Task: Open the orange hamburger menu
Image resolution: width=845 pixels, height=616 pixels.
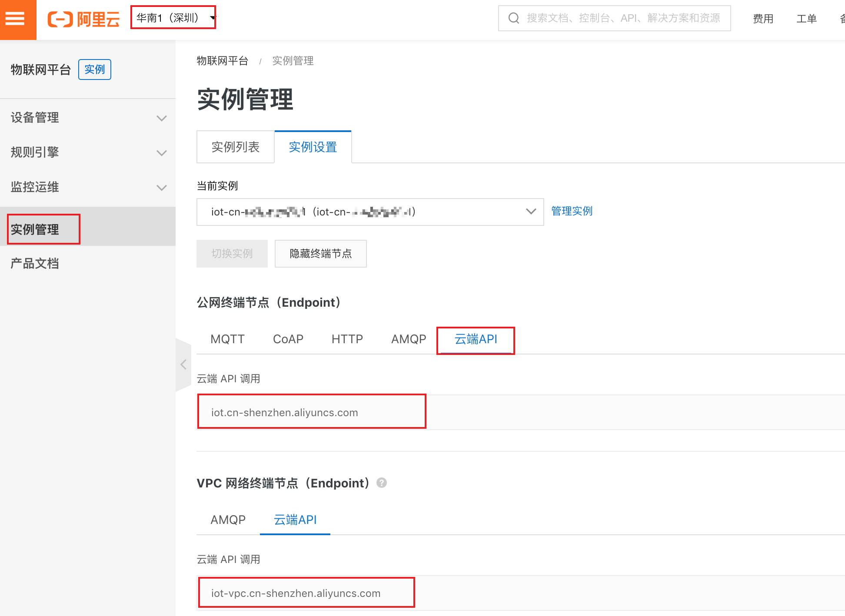Action: [x=18, y=20]
